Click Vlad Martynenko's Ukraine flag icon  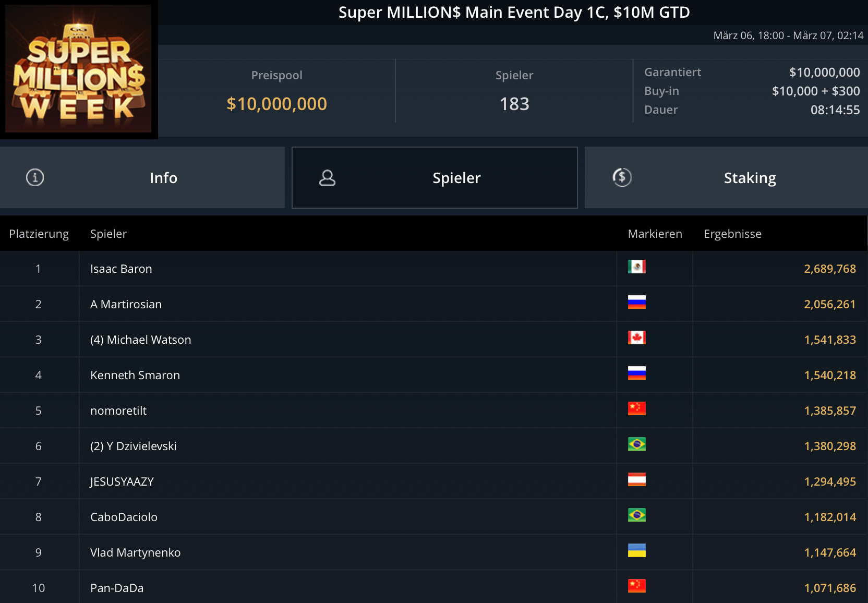[636, 550]
